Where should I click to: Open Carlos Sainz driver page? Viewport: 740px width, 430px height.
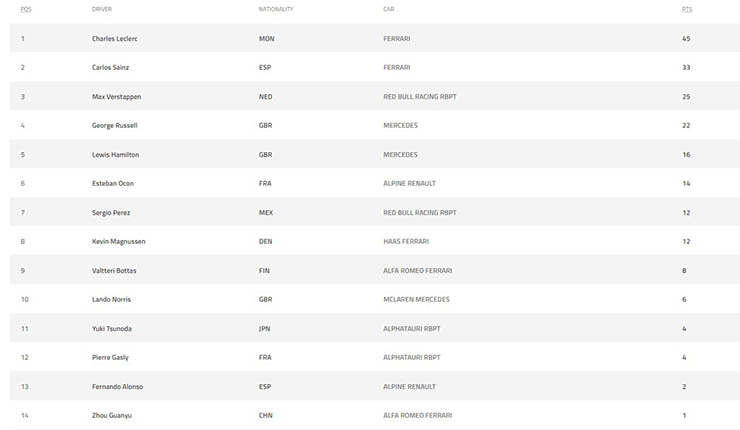coord(109,68)
